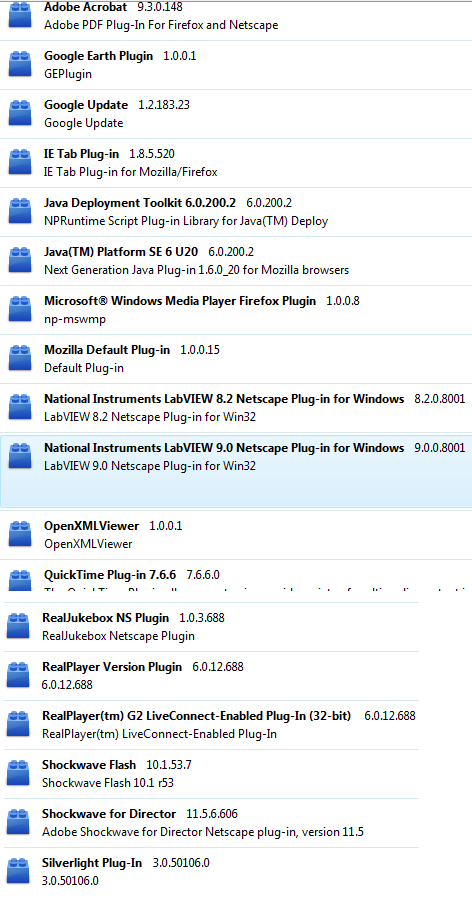The width and height of the screenshot is (472, 900).
Task: Select Java Deployment Toolkit 6.0.200.2 title
Action: point(140,203)
